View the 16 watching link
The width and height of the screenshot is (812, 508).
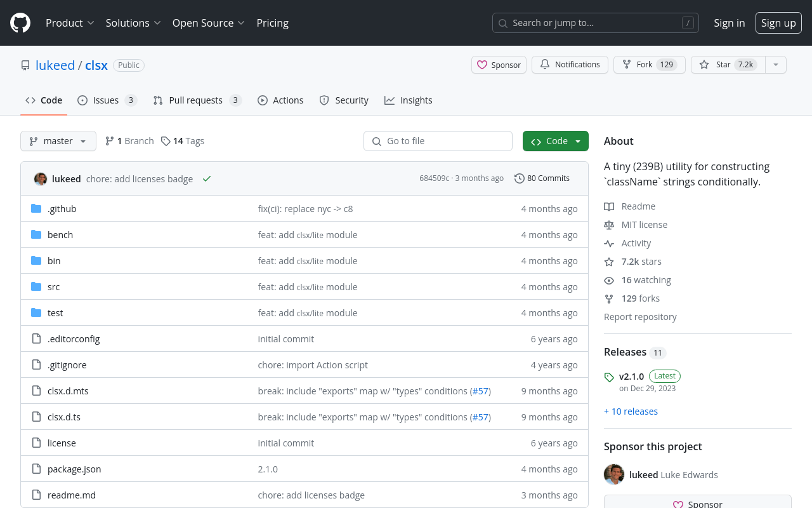tap(638, 280)
